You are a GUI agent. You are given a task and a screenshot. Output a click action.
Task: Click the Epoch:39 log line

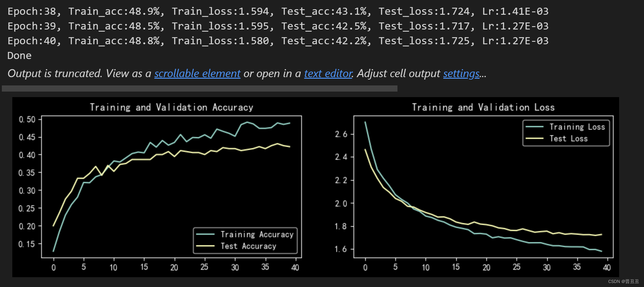(278, 26)
